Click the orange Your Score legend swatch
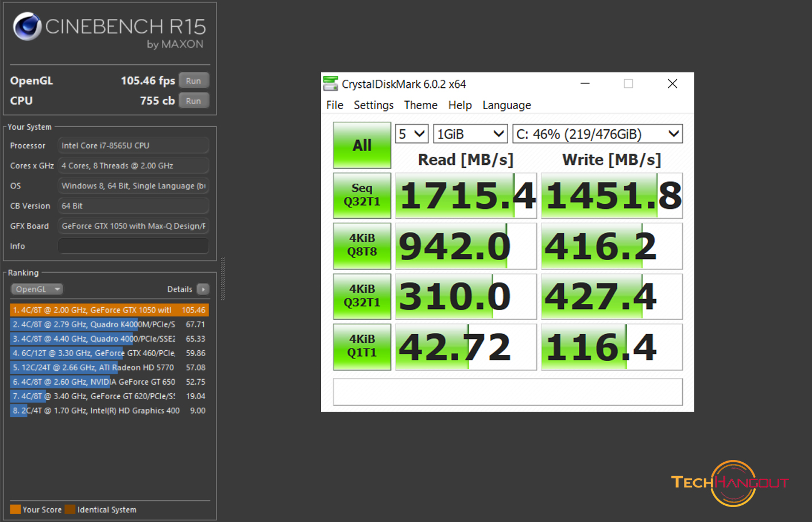This screenshot has height=522, width=812. pyautogui.click(x=16, y=509)
